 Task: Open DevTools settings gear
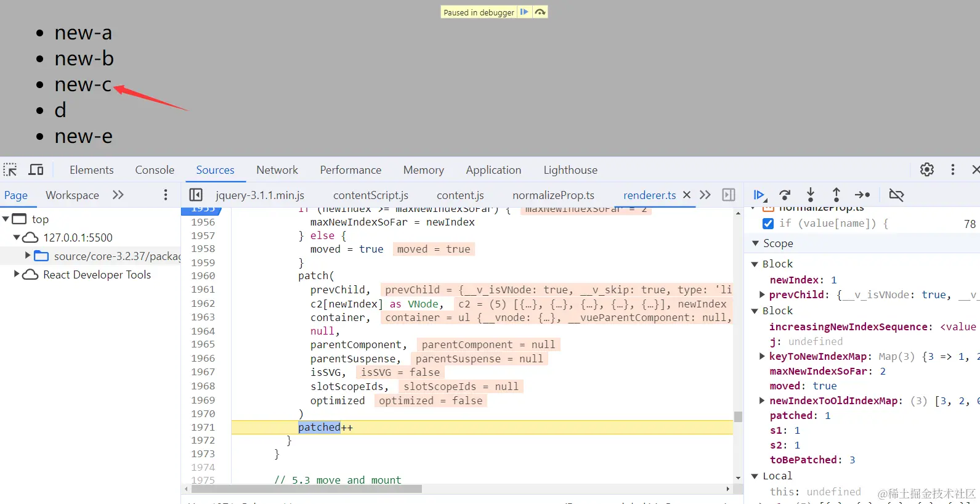(x=927, y=169)
